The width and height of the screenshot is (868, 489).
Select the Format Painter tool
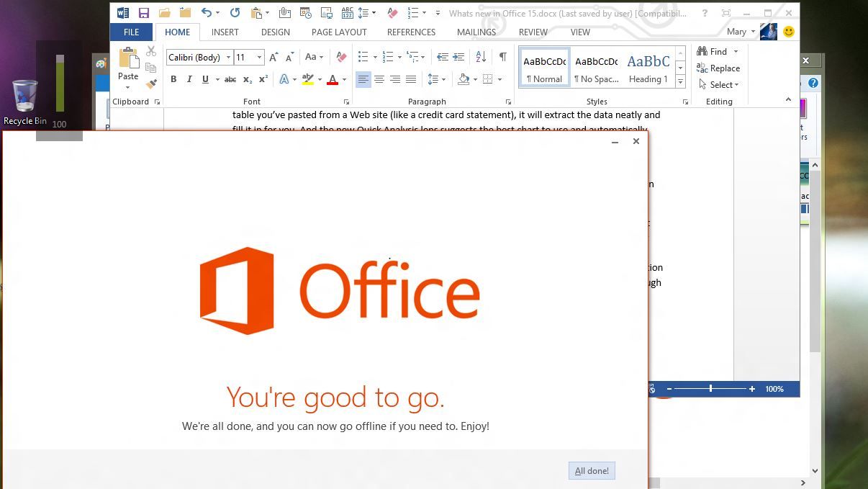[x=151, y=82]
